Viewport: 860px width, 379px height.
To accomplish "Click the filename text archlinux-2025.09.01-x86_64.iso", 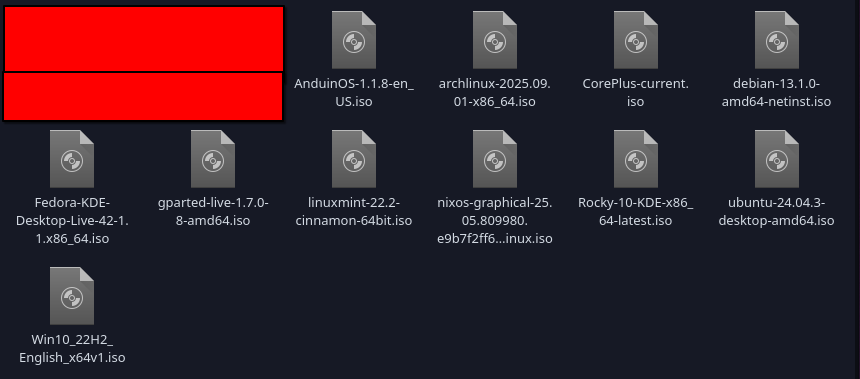I will pyautogui.click(x=495, y=93).
